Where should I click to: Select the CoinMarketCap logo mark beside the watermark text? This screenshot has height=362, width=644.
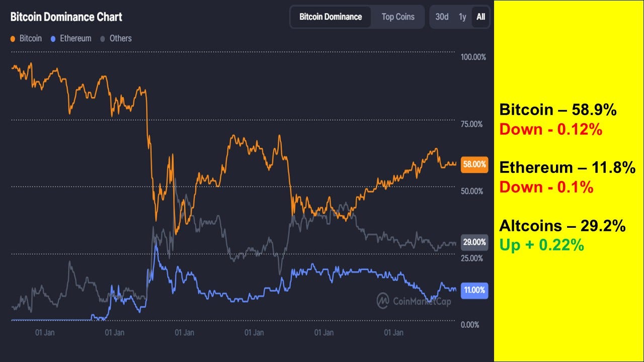tap(382, 301)
